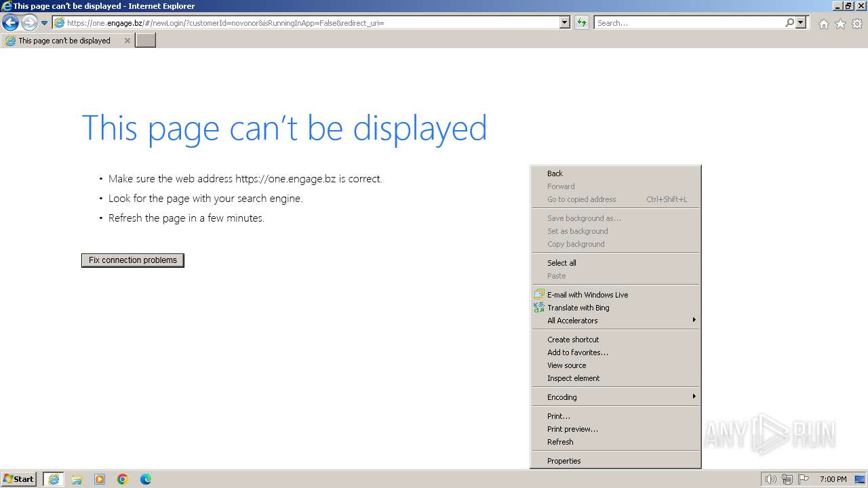Choose Create shortcut in context menu
This screenshot has width=868, height=488.
coord(616,340)
